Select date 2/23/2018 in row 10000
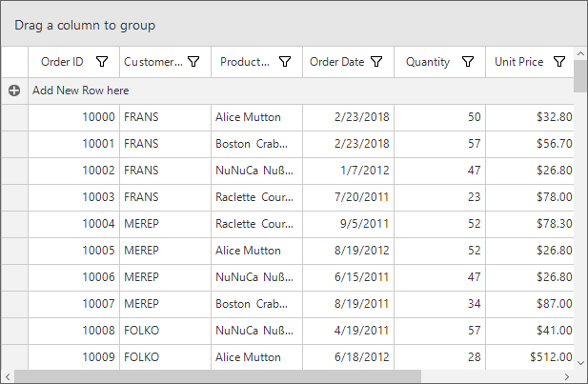The image size is (588, 384). [349, 117]
